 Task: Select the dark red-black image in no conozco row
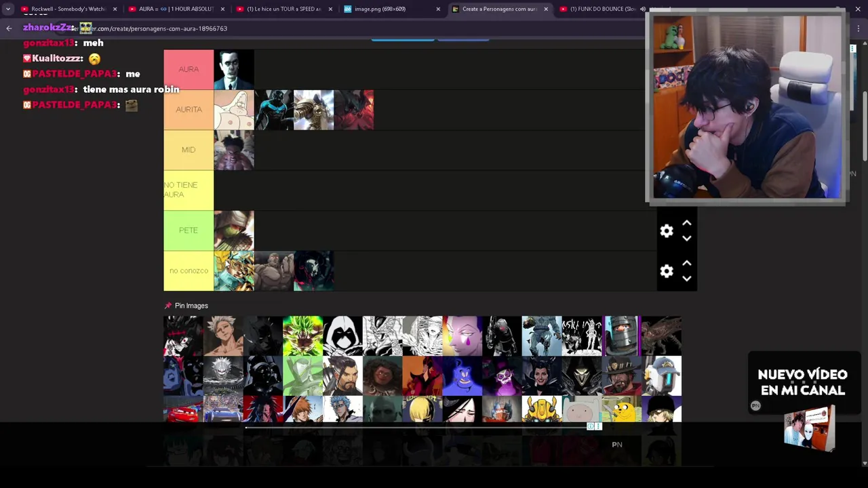313,270
